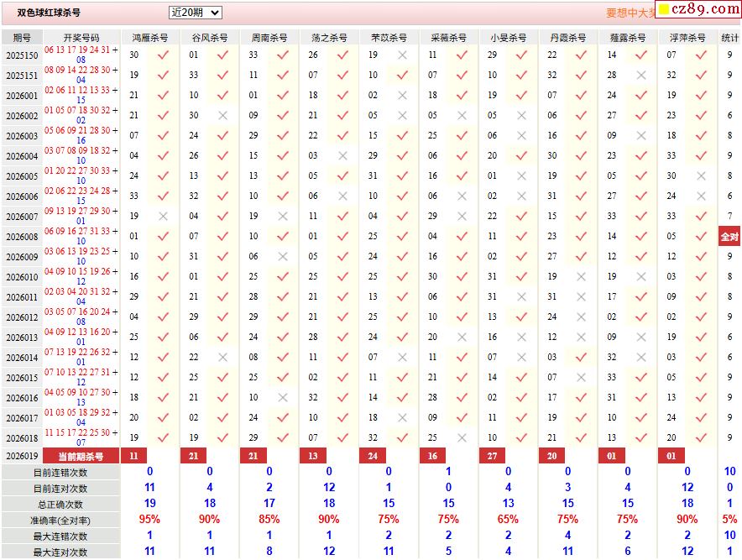This screenshot has height=560, width=742.
Task: Select the 鸿雁杀号 column header
Action: tap(149, 38)
